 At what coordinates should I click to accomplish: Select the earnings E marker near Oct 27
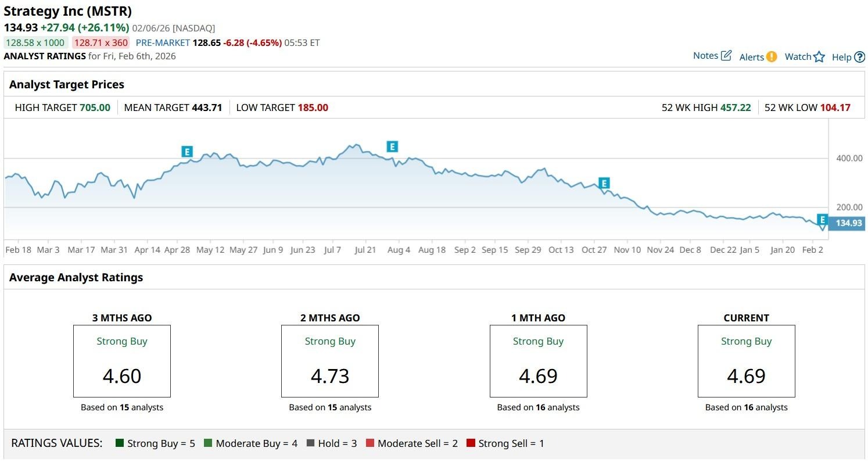tap(604, 184)
